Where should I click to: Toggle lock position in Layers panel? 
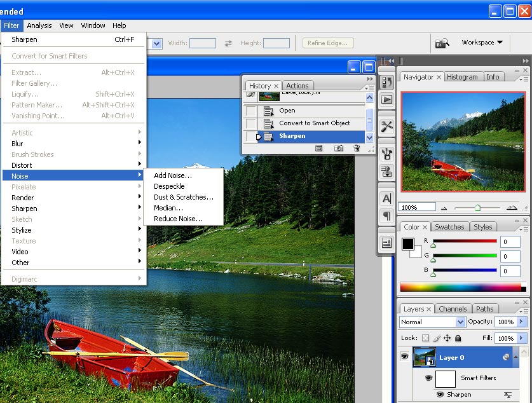(447, 338)
